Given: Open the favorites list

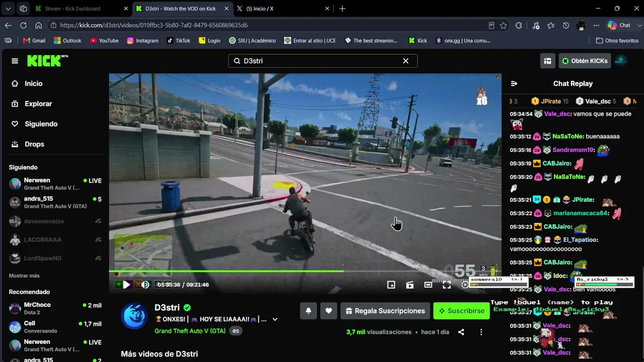Looking at the screenshot, I should [x=551, y=25].
